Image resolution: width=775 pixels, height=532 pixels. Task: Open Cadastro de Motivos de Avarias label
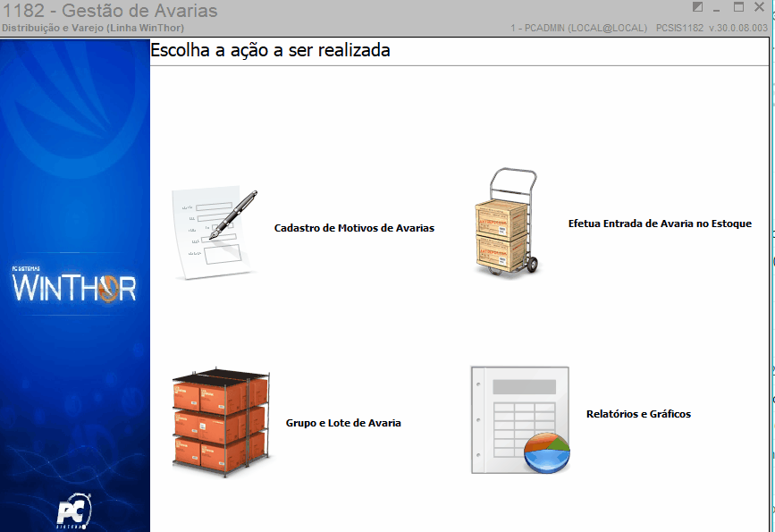(354, 228)
